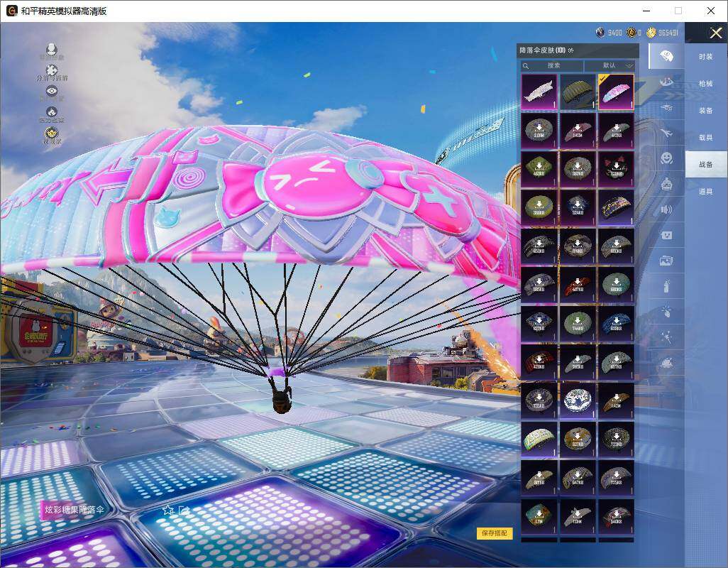728x568 pixels.
Task: Switch to the 载具 tab
Action: pos(706,138)
